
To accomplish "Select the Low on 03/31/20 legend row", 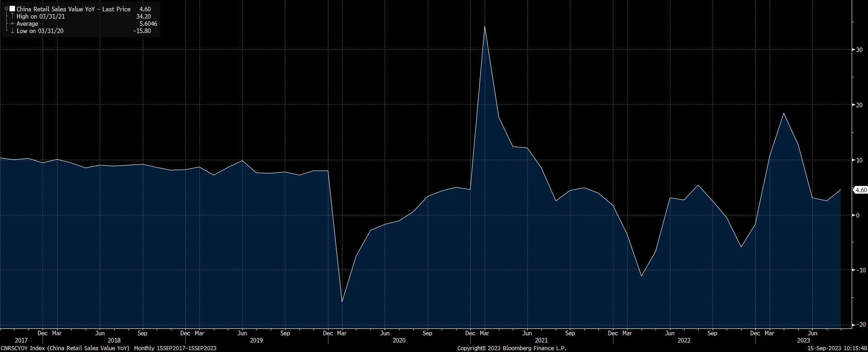I will coord(40,31).
